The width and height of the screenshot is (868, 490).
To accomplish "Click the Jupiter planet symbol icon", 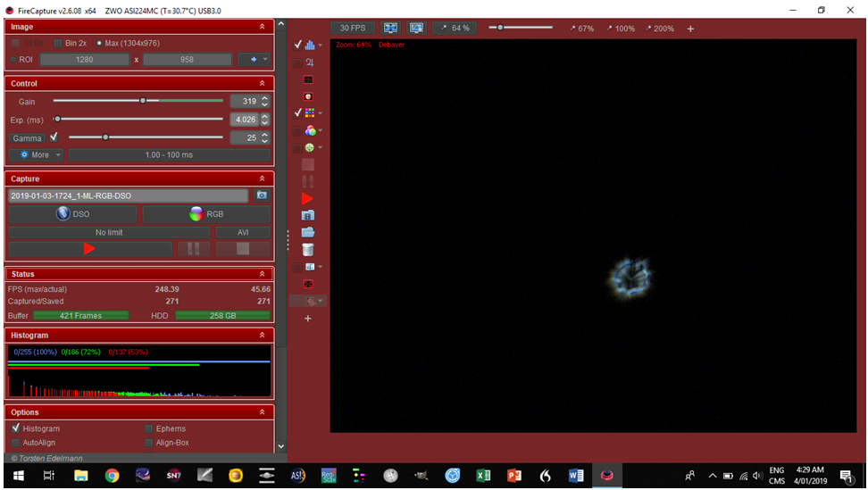I will coord(310,62).
